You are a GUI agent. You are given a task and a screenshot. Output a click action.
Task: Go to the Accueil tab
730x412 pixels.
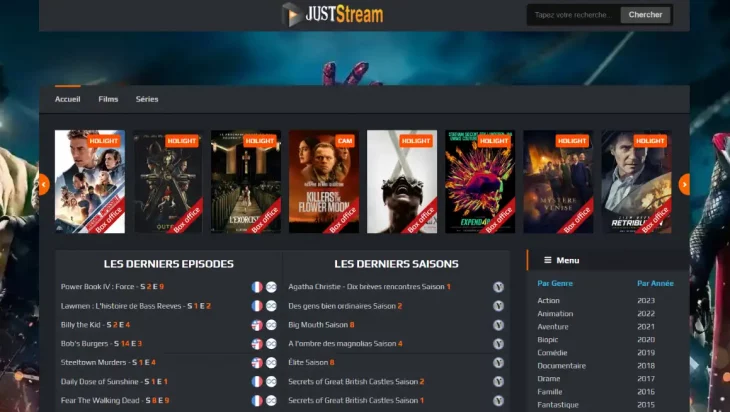tap(68, 99)
